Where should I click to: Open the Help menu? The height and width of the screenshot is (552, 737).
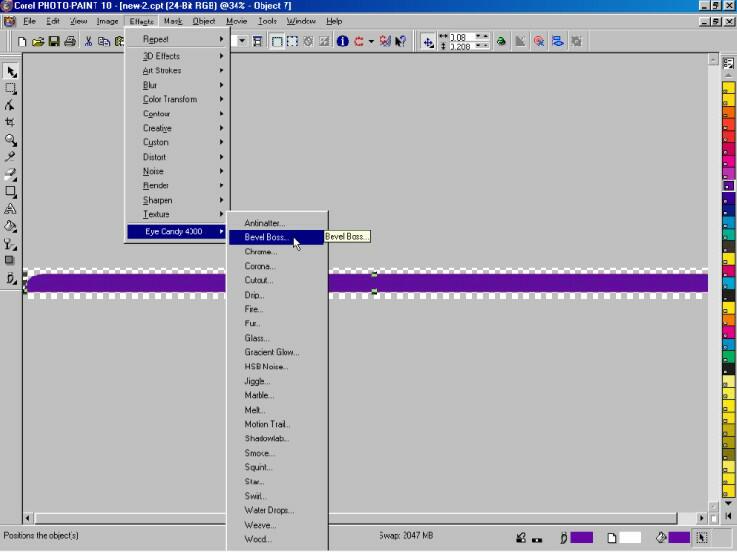tap(334, 21)
